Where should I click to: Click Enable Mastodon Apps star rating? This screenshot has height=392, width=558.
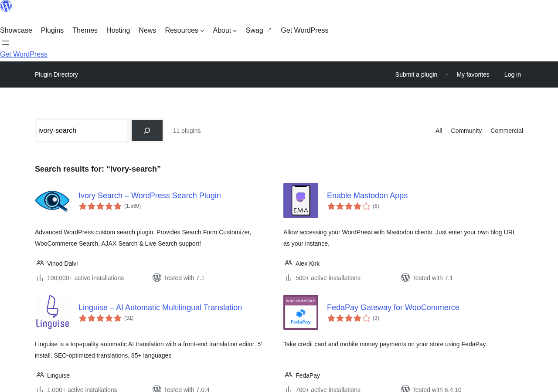349,206
